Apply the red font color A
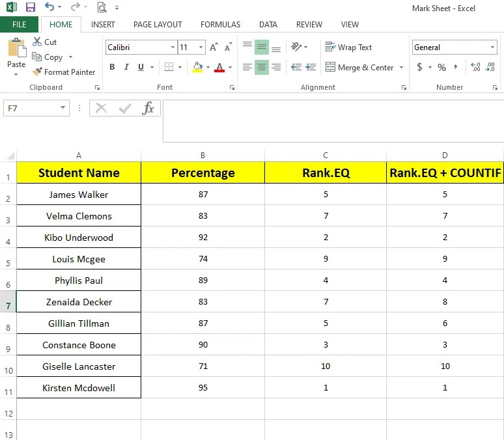This screenshot has width=504, height=440. [x=219, y=67]
